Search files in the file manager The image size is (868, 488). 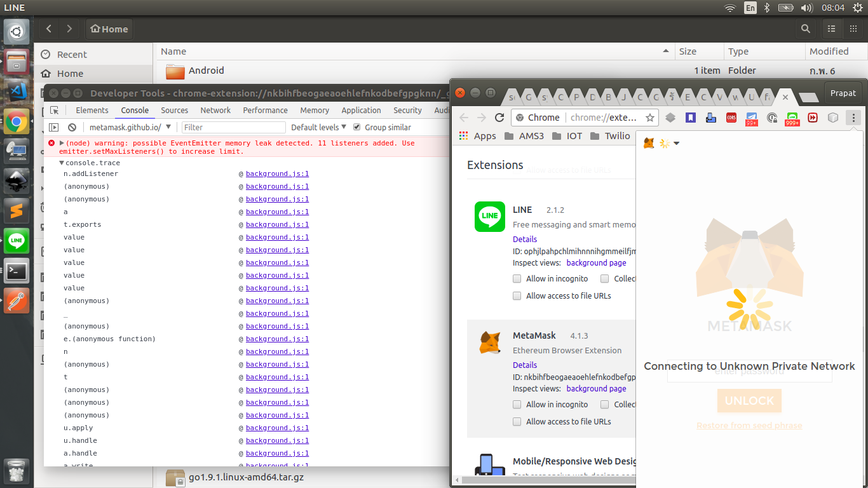806,29
